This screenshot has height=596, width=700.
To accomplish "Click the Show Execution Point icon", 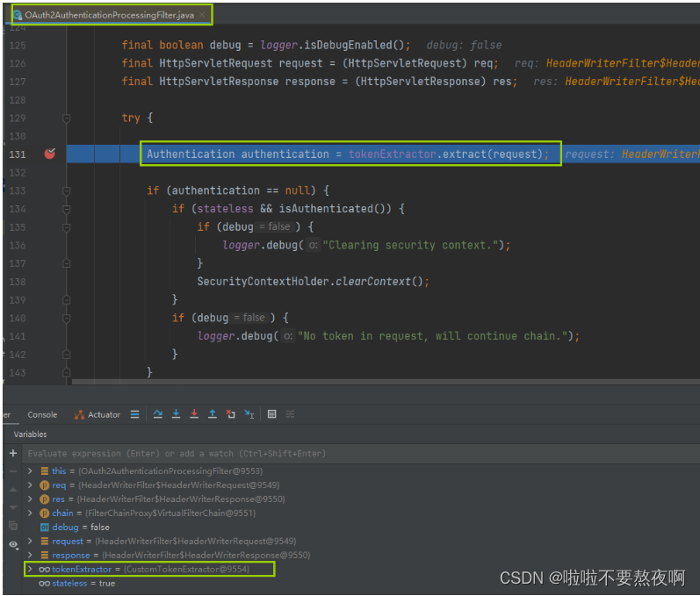I will pos(134,414).
